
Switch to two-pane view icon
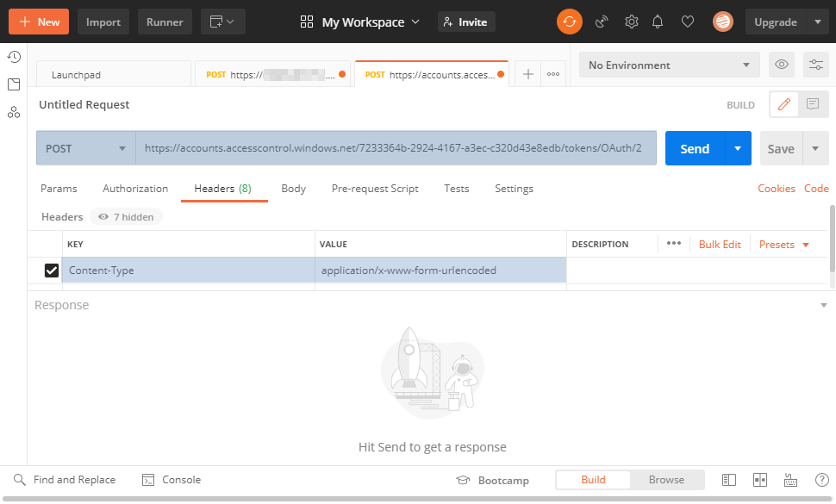(x=760, y=480)
